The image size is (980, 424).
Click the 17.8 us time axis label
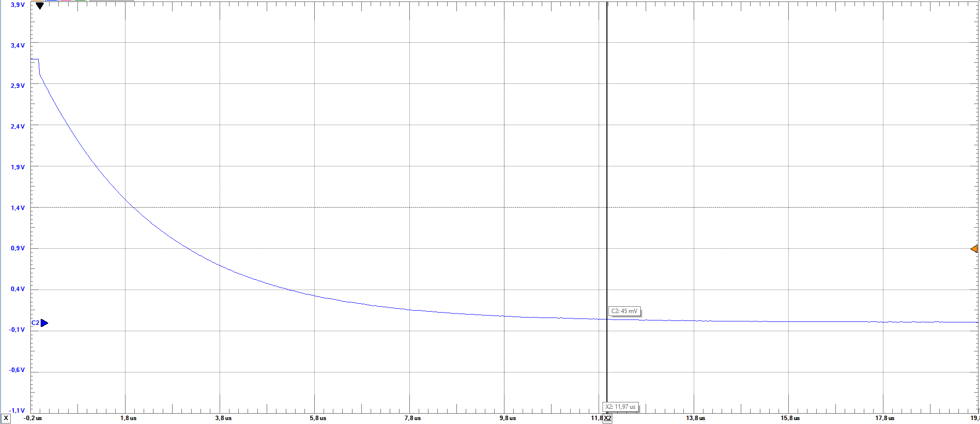coord(884,418)
